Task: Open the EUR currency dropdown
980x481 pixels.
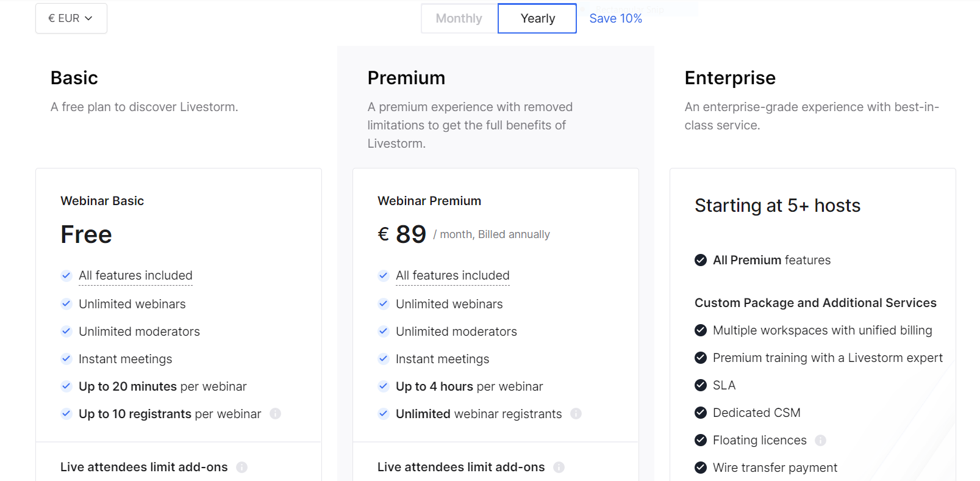Action: tap(71, 18)
